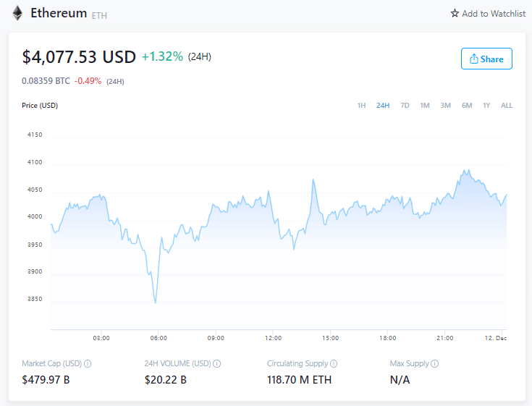Click the 06:00 time axis label
The height and width of the screenshot is (406, 532).
[x=159, y=338]
